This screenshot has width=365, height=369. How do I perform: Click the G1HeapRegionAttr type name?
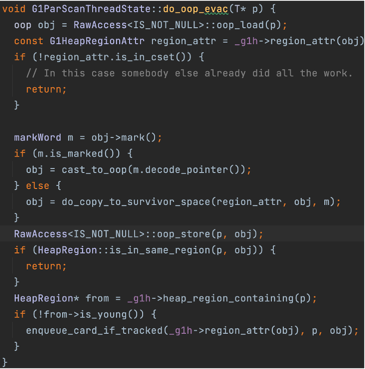97,41
